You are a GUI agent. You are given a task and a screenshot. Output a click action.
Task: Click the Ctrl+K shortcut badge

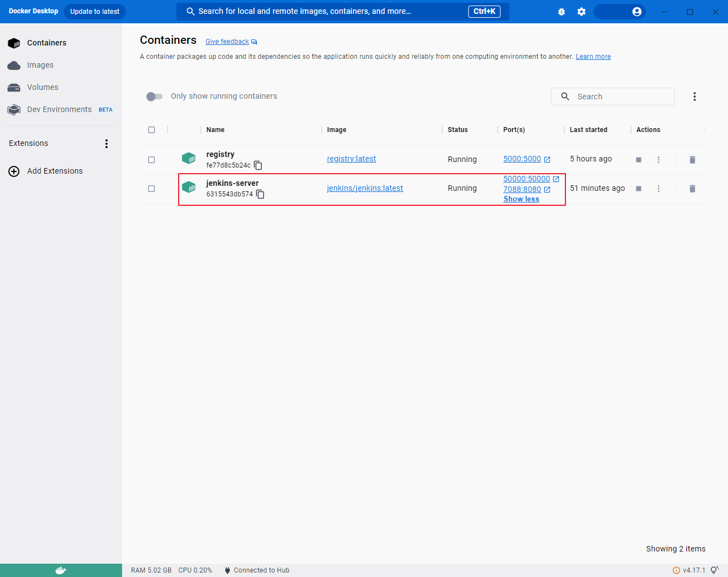(484, 12)
